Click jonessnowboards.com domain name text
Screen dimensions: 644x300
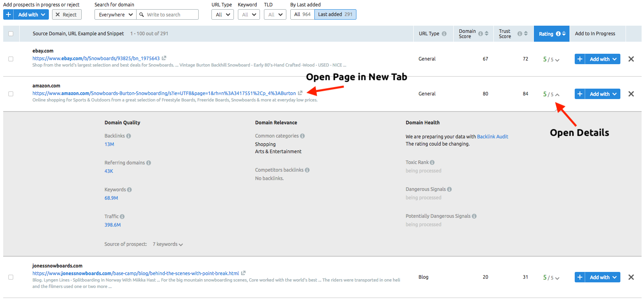[57, 266]
